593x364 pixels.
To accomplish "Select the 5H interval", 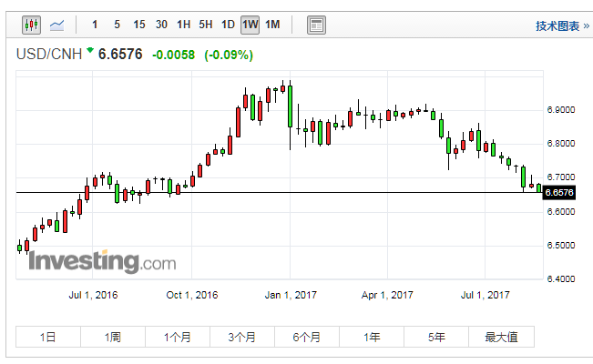I will (x=206, y=25).
